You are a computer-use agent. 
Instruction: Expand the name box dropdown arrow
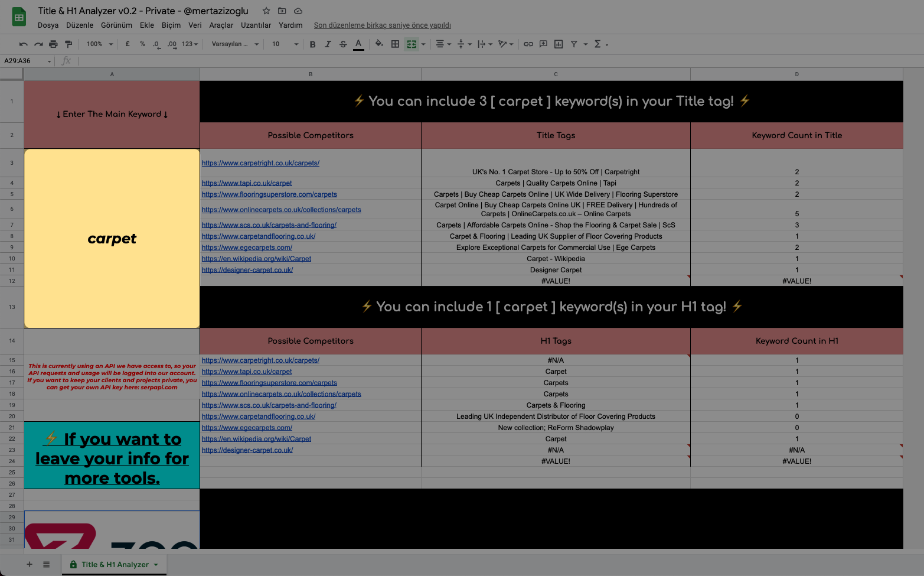coord(49,61)
